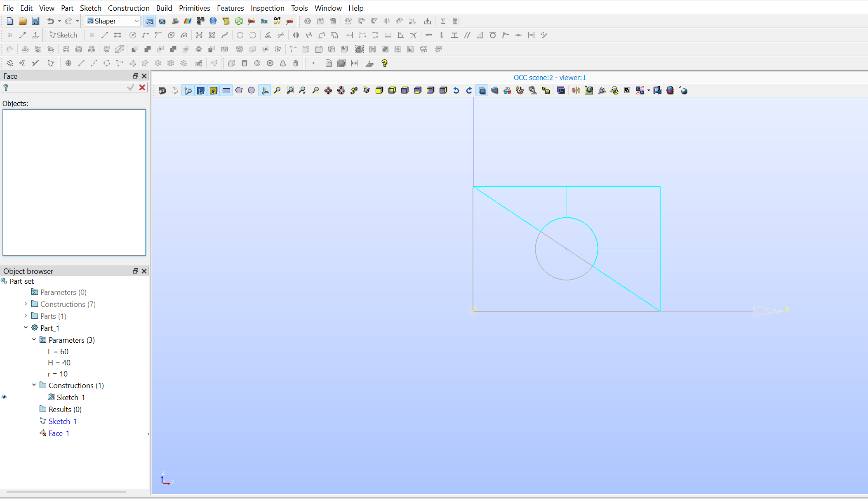Activate the Shaper module toolbar icon
Viewport: 868px width, 499px height.
149,21
